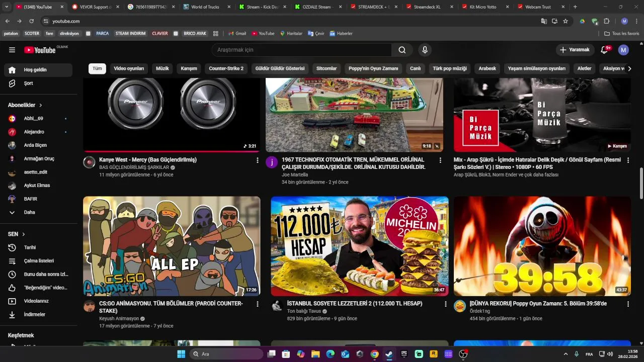644x362 pixels.
Task: Open more options for the TECHNOFIX video
Action: (440, 160)
